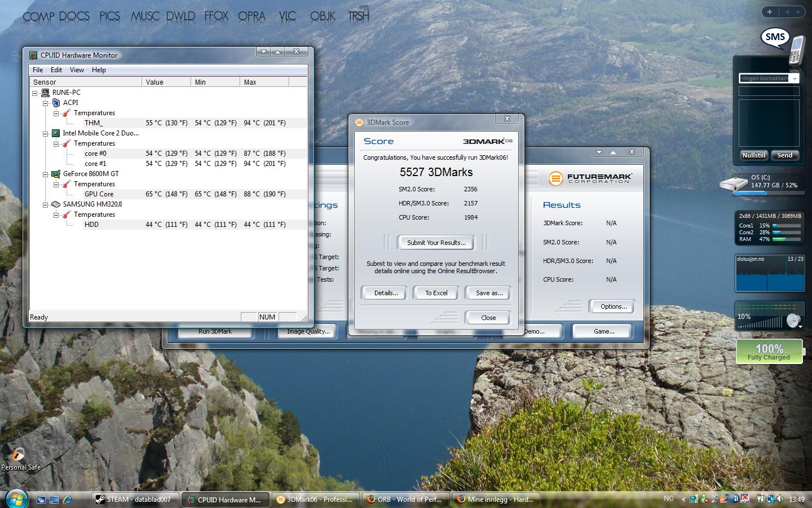The width and height of the screenshot is (812, 508).
Task: Click the speaker icon on volume gadget
Action: pyautogui.click(x=793, y=321)
